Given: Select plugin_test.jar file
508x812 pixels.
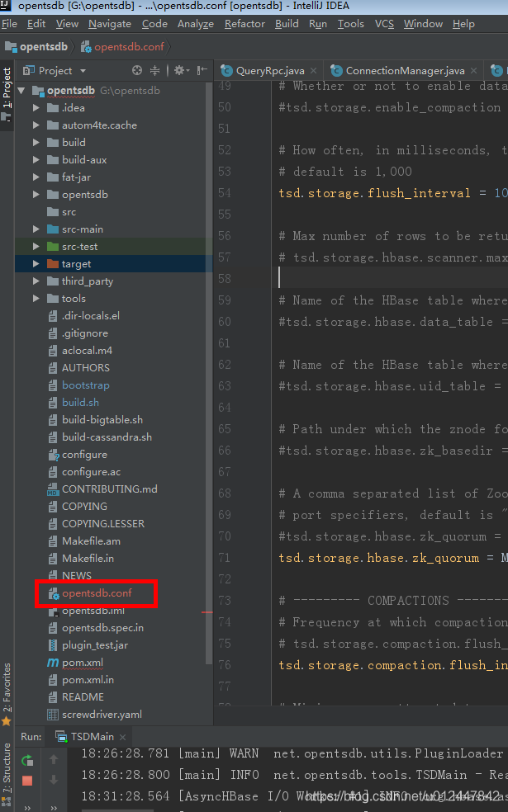Looking at the screenshot, I should pos(95,645).
